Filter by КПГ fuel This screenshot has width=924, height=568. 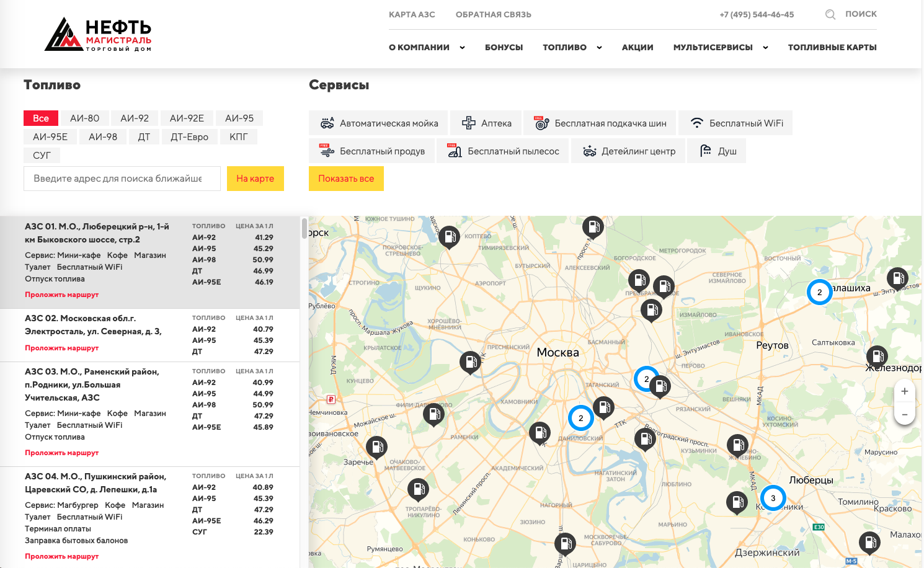(239, 136)
